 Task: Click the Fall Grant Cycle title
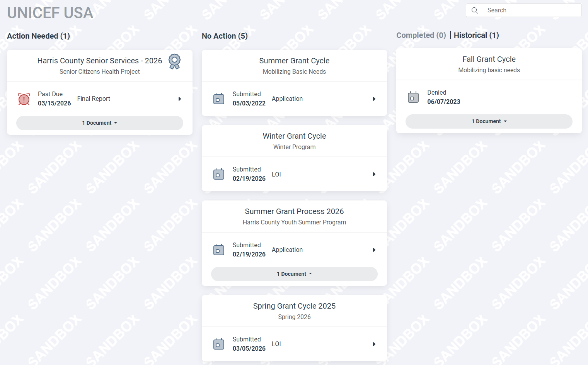click(x=489, y=59)
